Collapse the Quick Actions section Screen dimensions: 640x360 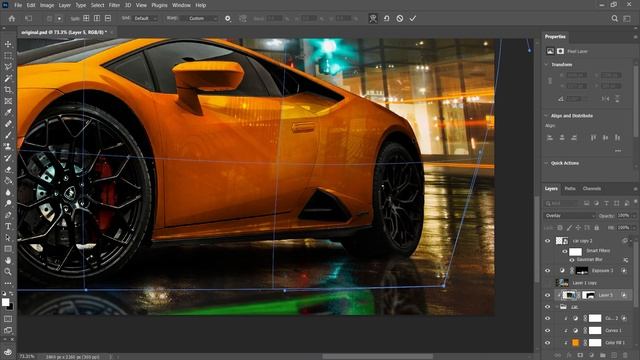(547, 163)
